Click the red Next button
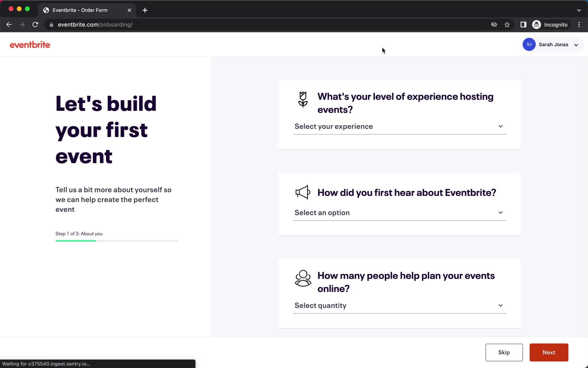588x368 pixels. pyautogui.click(x=549, y=352)
